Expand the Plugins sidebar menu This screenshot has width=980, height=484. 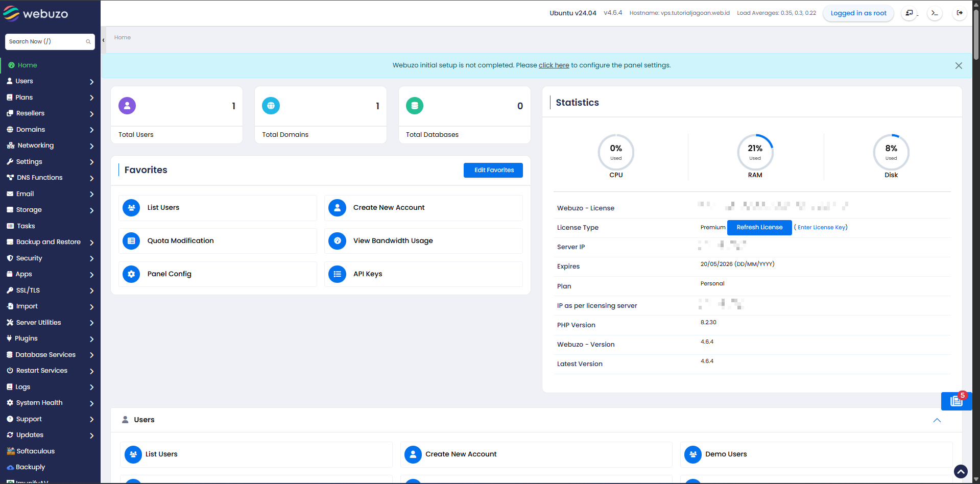coord(50,338)
